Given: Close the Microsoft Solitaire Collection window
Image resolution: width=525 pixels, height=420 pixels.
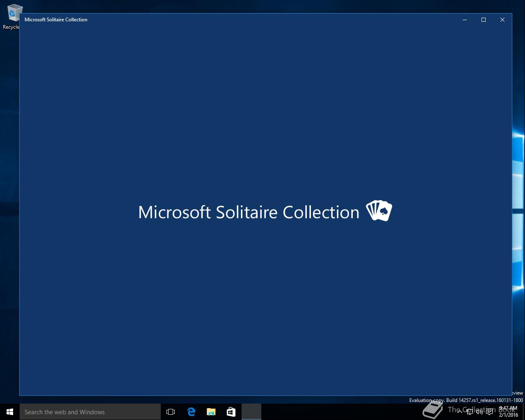Looking at the screenshot, I should 502,20.
